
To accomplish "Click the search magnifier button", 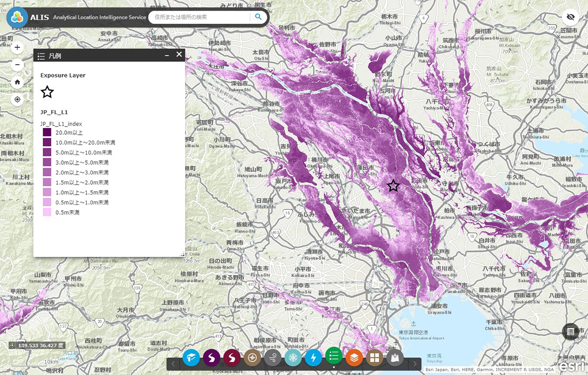I will 258,17.
